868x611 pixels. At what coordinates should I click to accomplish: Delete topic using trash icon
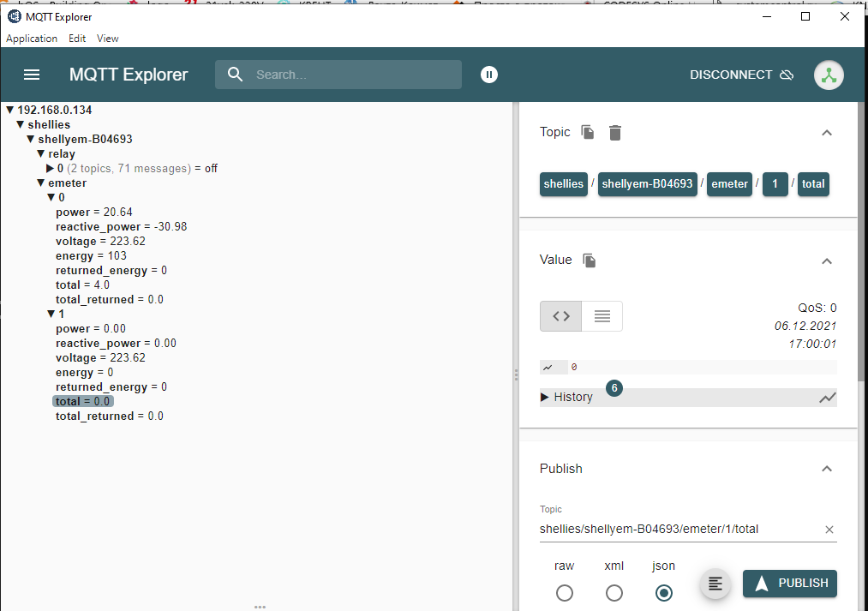615,132
